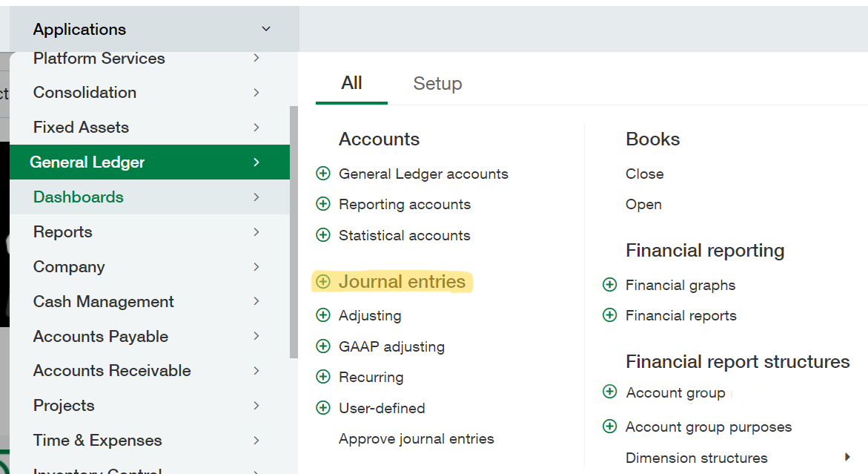Click the plus icon beside Financial graphs
The image size is (868, 474).
point(609,285)
